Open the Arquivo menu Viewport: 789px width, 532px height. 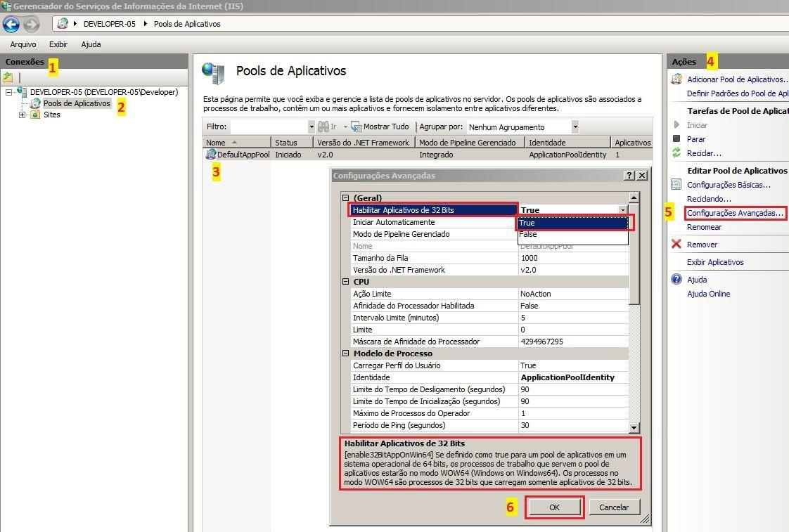(x=23, y=44)
